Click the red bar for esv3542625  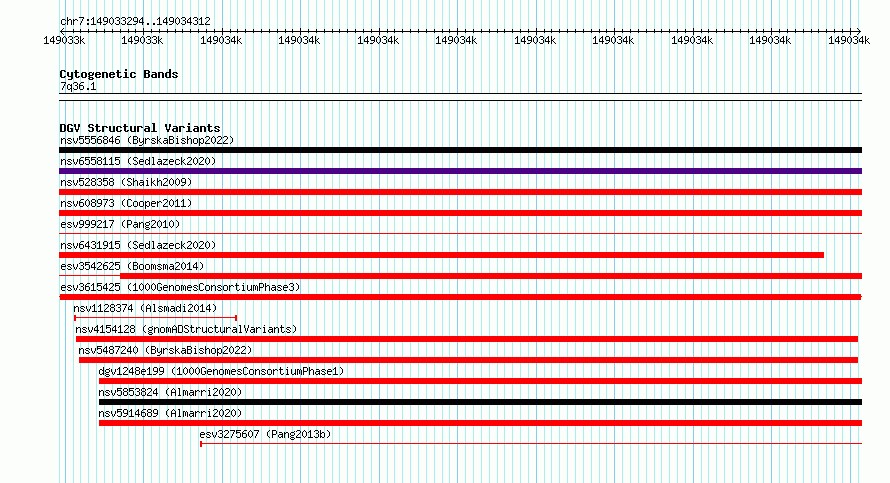click(491, 276)
